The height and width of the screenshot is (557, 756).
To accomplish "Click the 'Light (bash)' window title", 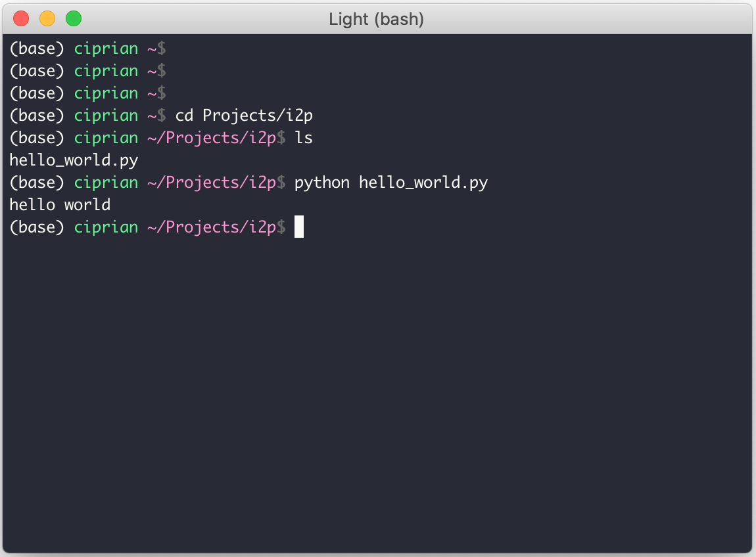I will click(376, 19).
